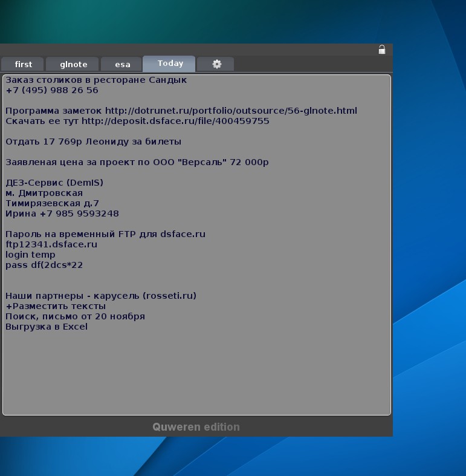This screenshot has width=466, height=476.
Task: Open the settings gear tab
Action: click(215, 64)
